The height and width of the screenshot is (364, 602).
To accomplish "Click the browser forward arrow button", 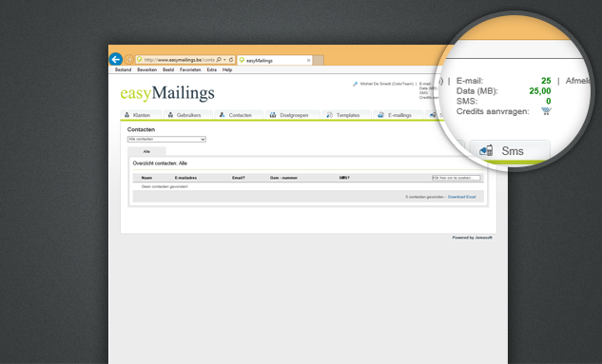I will (129, 60).
